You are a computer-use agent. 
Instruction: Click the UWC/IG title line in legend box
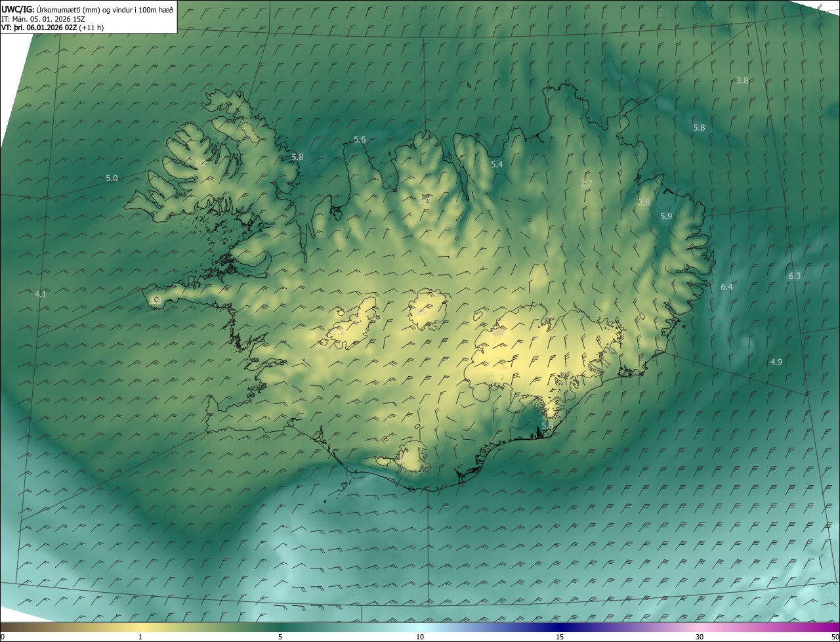tap(87, 10)
